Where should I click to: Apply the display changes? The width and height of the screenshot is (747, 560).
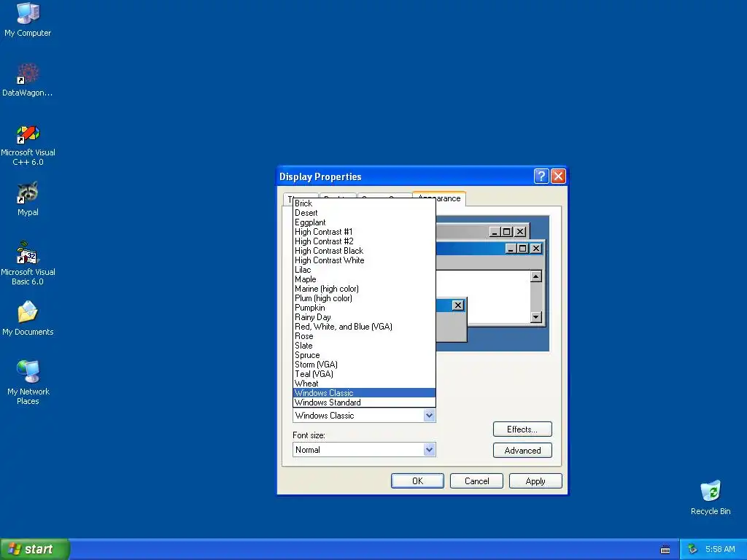pos(535,481)
